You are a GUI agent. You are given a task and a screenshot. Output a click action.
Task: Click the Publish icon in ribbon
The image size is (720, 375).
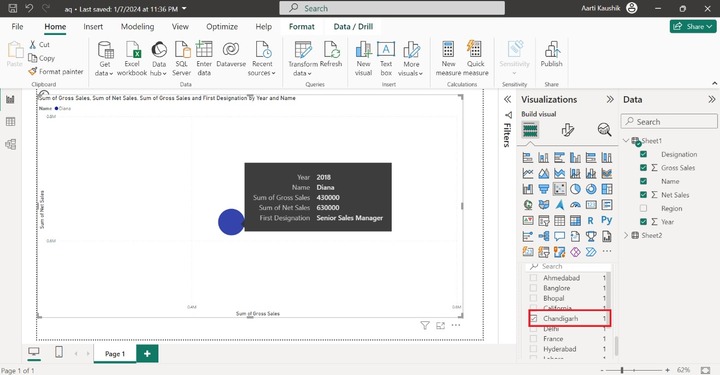551,54
